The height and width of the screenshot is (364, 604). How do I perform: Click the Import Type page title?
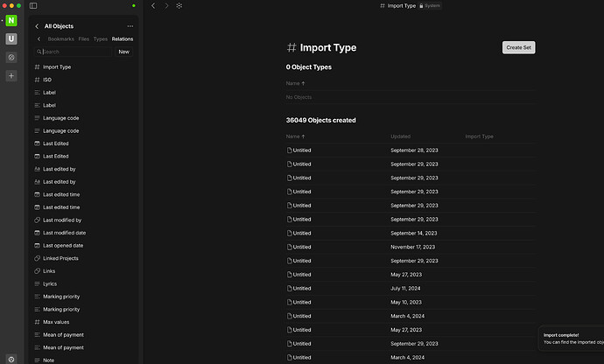pyautogui.click(x=328, y=47)
